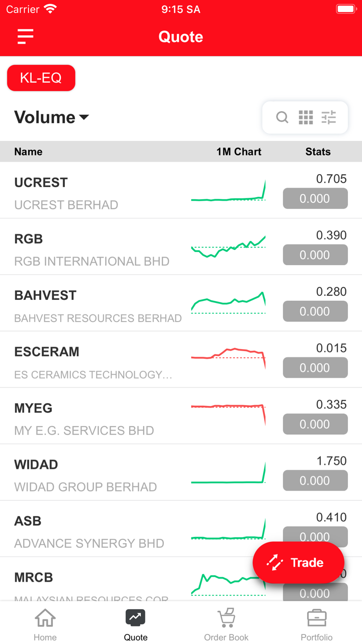Toggle the RGB stats change badge

coord(315,255)
